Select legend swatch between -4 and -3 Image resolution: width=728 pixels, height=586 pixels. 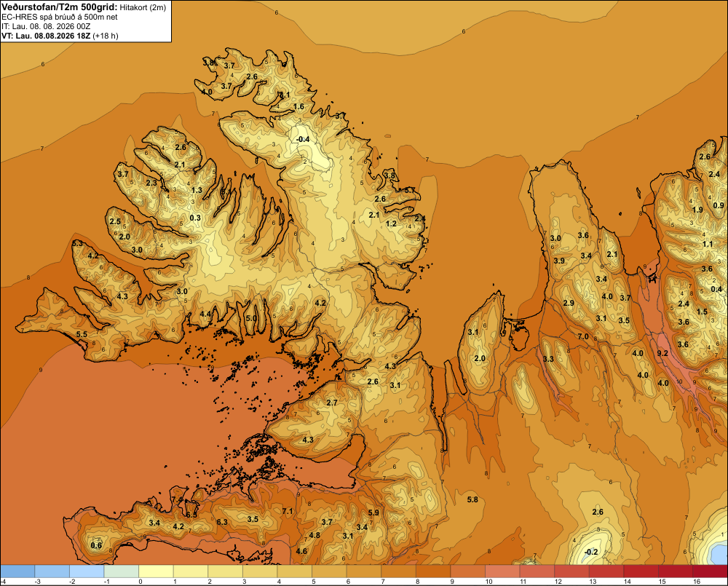[x=17, y=571]
